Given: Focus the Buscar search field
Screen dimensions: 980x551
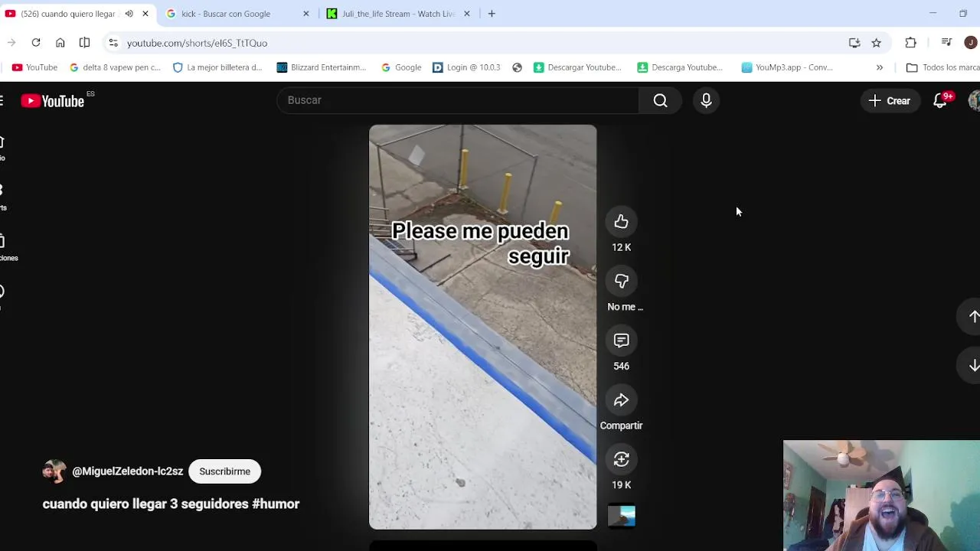Looking at the screenshot, I should point(458,100).
